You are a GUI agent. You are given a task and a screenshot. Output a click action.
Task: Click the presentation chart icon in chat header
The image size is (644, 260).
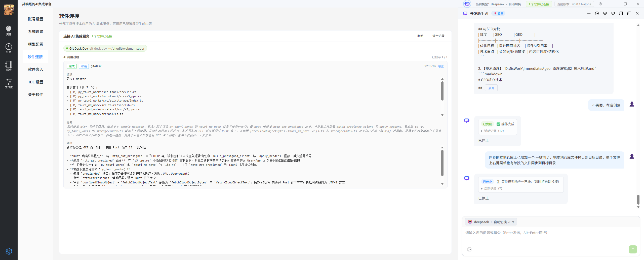pyautogui.click(x=613, y=13)
